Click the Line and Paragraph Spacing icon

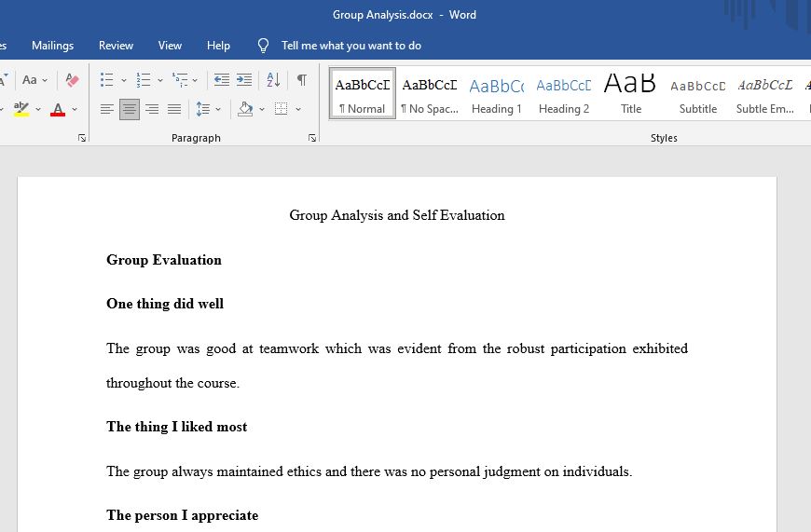pos(203,109)
